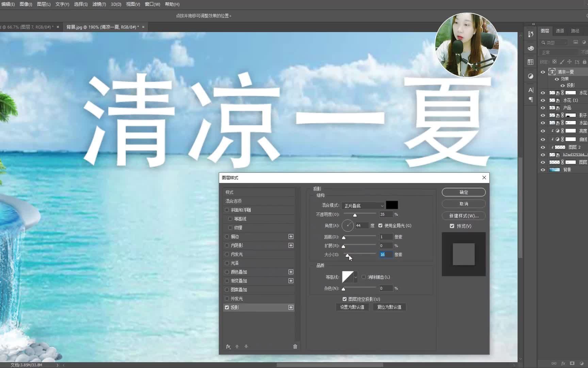Click the 不透明度 slider handle
This screenshot has width=588, height=368.
(355, 215)
